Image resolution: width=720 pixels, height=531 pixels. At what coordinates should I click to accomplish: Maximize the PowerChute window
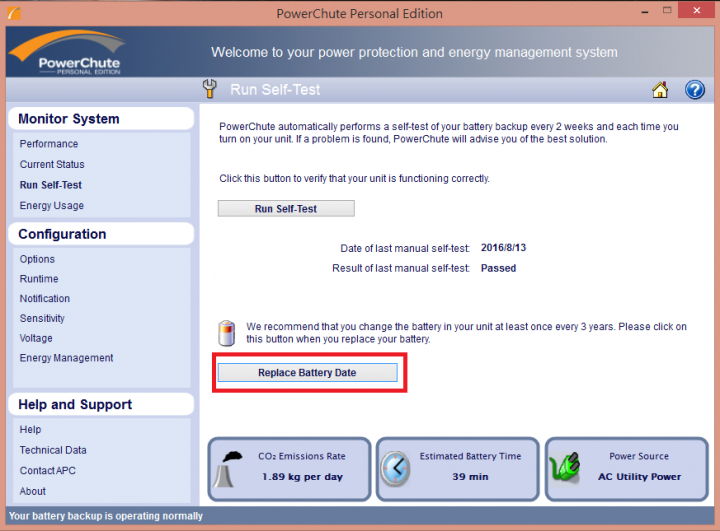coord(667,11)
